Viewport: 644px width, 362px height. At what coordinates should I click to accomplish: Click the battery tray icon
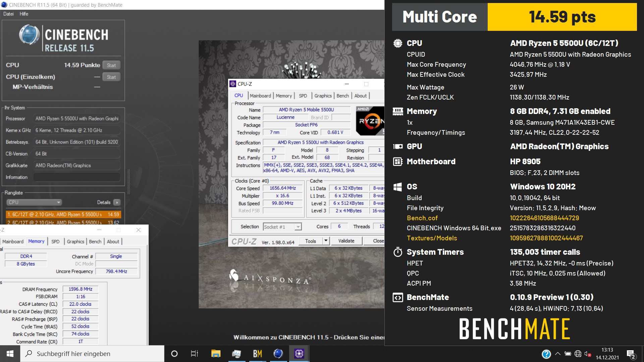(568, 354)
